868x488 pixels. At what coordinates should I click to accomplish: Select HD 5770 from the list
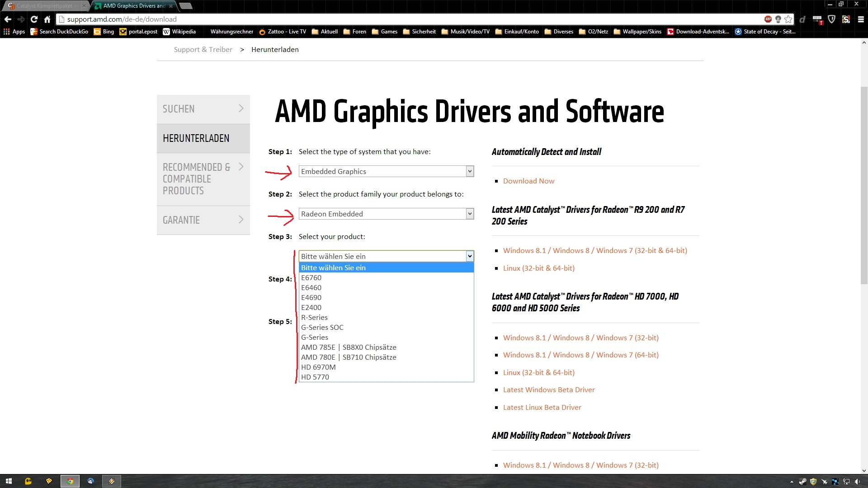pos(315,377)
